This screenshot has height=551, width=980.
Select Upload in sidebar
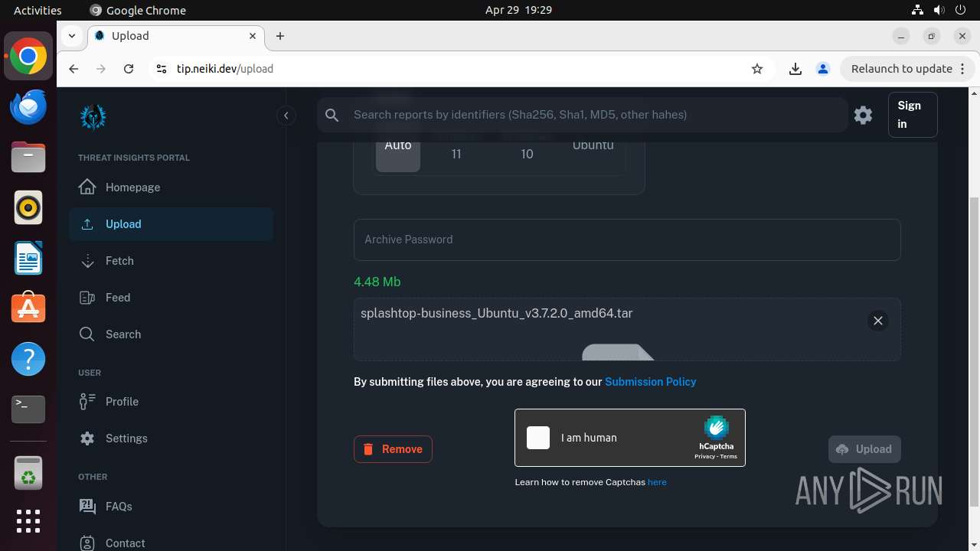(171, 224)
